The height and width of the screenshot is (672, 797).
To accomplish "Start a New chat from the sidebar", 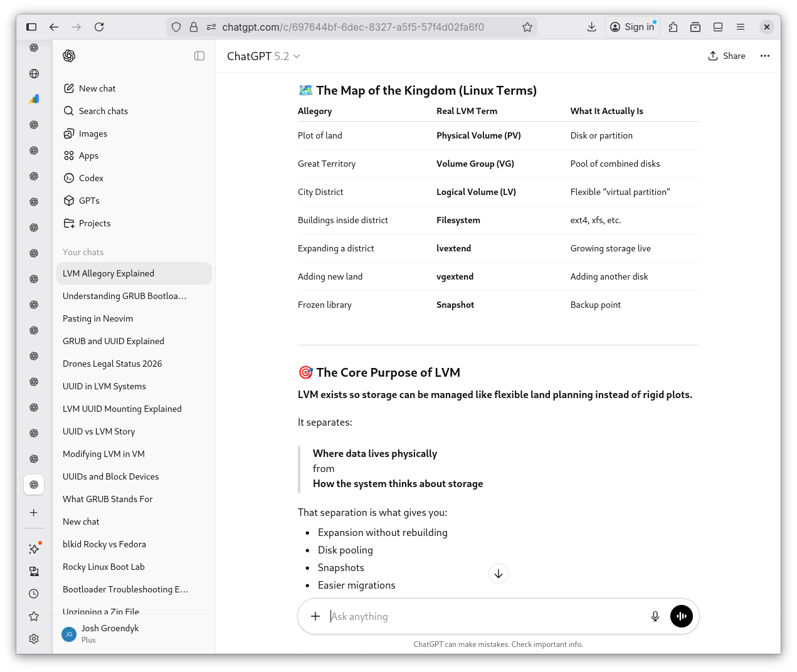I will click(97, 88).
